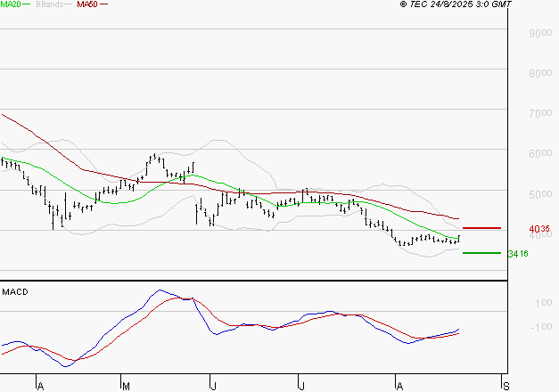Click the MACD panel title

point(15,291)
